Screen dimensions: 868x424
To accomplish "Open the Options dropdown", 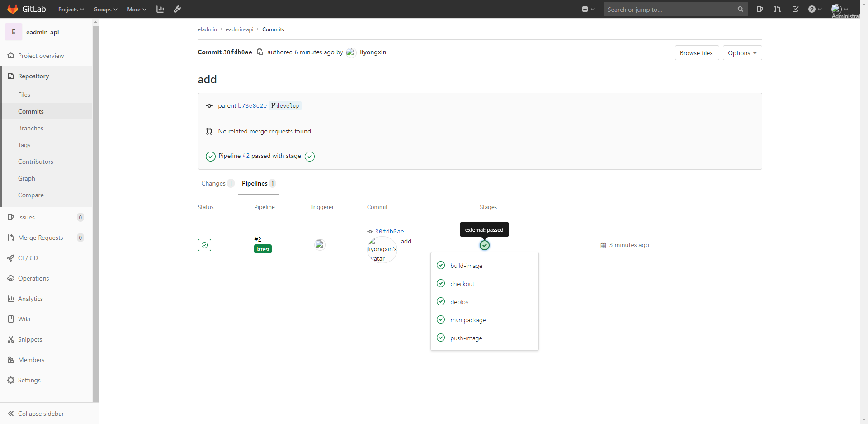I will tap(742, 53).
